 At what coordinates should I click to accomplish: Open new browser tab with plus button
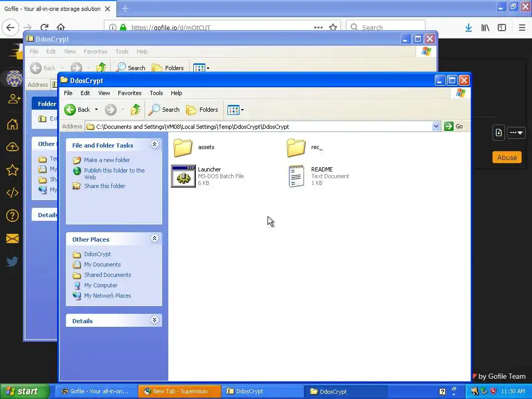[125, 8]
